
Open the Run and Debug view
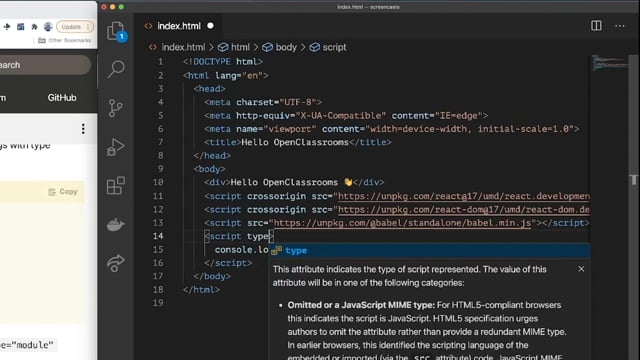116,147
